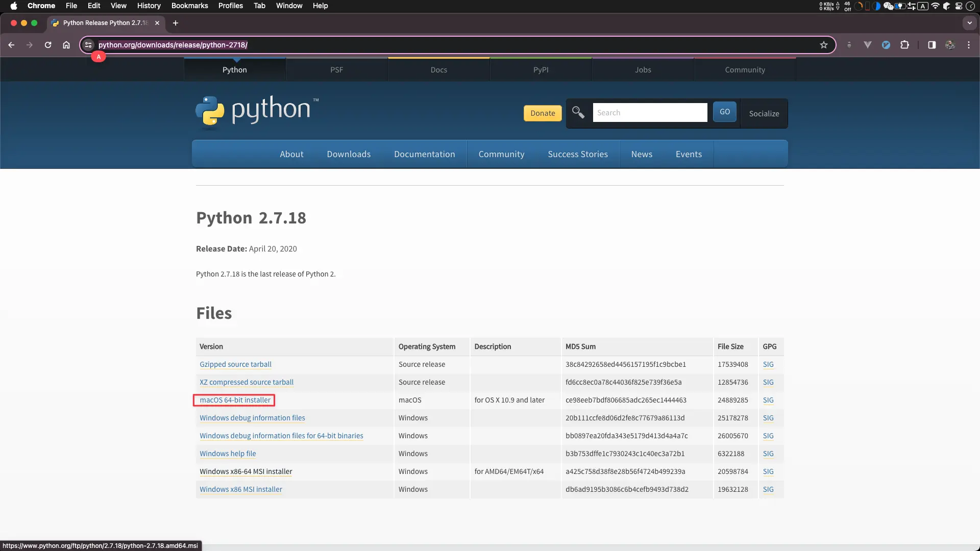This screenshot has height=551, width=980.
Task: Download the Gzipped source tarball
Action: (x=235, y=364)
